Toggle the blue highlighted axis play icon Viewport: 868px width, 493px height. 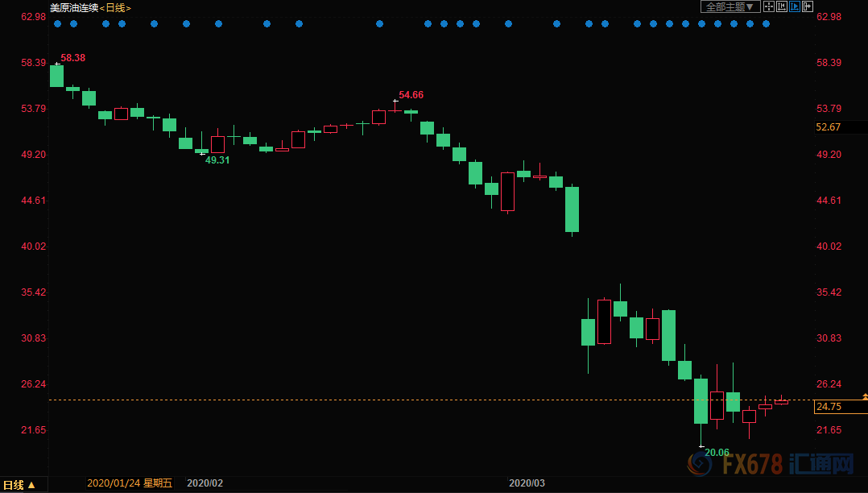pos(794,6)
